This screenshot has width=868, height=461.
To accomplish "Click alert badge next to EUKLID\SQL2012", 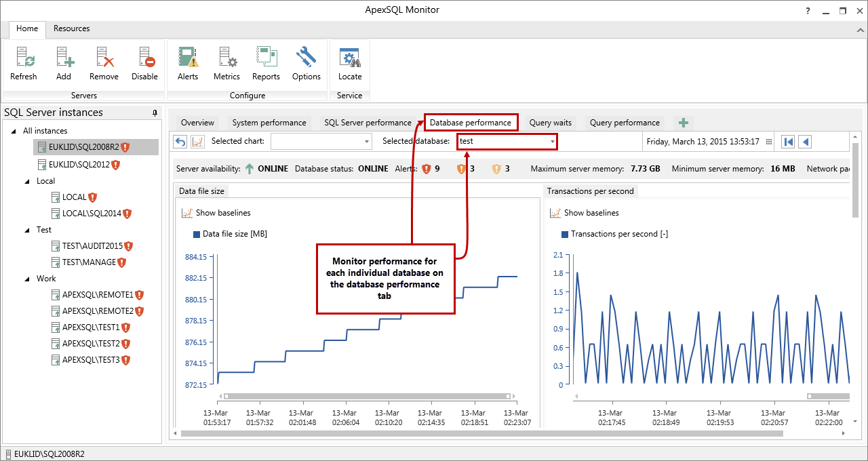I will [x=115, y=165].
